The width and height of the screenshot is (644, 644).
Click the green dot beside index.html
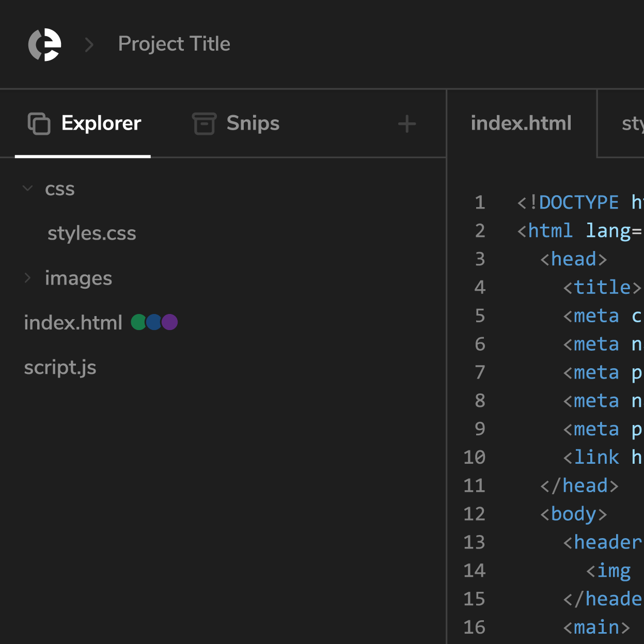138,322
